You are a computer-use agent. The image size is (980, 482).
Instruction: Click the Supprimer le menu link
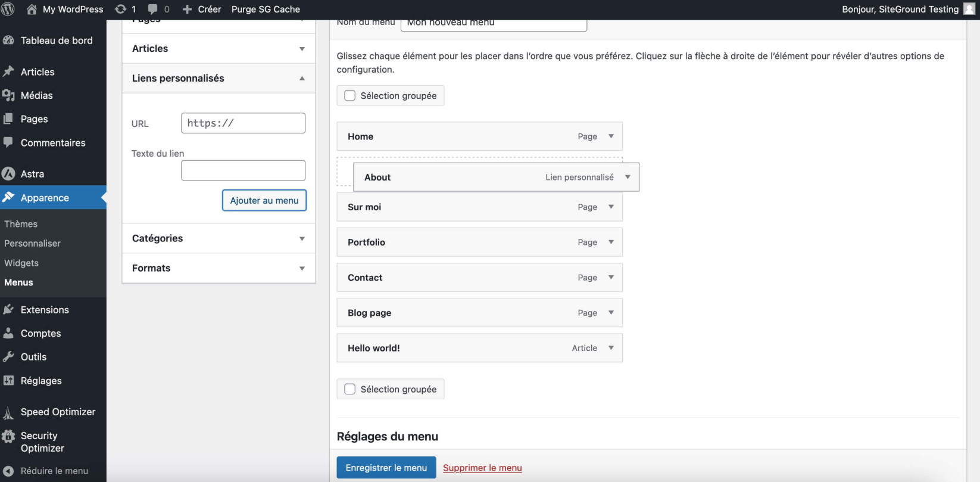click(482, 468)
